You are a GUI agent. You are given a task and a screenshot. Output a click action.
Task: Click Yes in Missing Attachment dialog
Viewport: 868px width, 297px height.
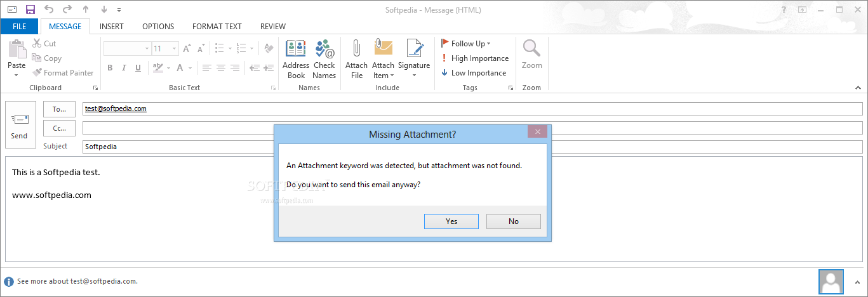(451, 221)
